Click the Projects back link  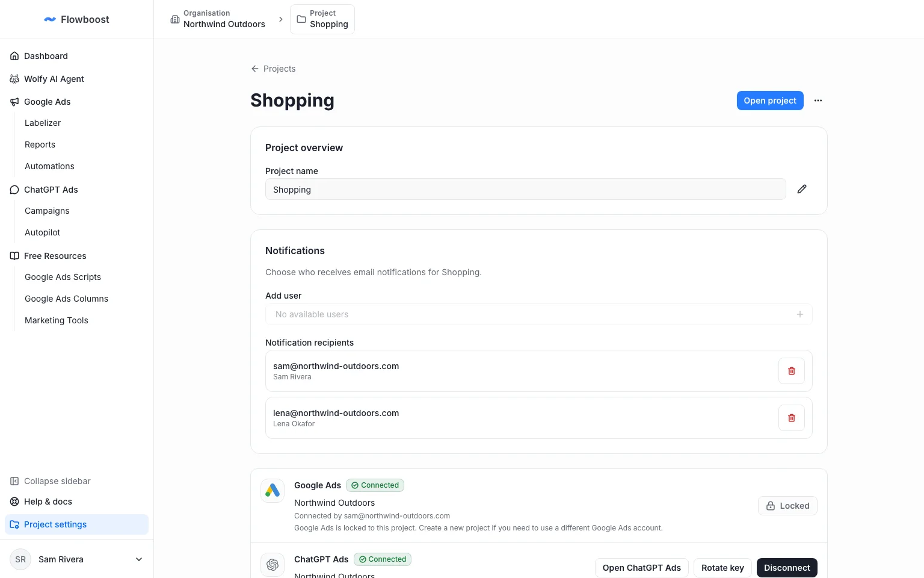pyautogui.click(x=273, y=69)
